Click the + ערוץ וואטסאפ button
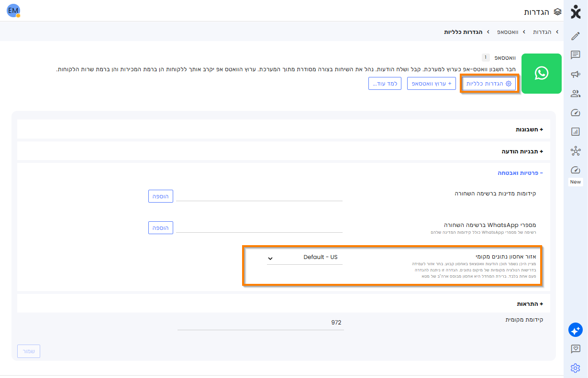This screenshot has height=378, width=588. (x=432, y=83)
